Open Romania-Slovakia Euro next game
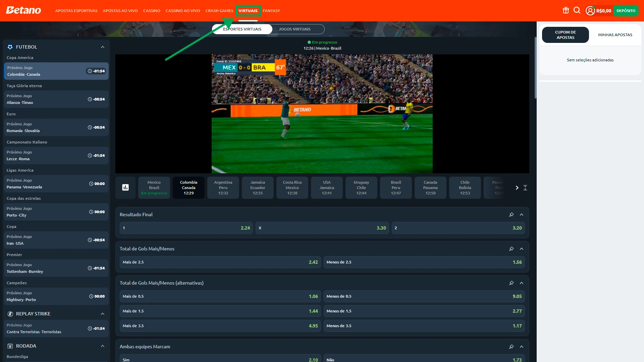This screenshot has width=644, height=362. [x=56, y=127]
